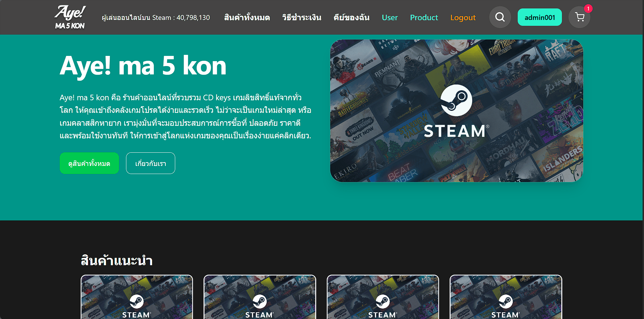Screen dimensions: 644x319
Task: Open the shopping cart icon
Action: (x=579, y=17)
